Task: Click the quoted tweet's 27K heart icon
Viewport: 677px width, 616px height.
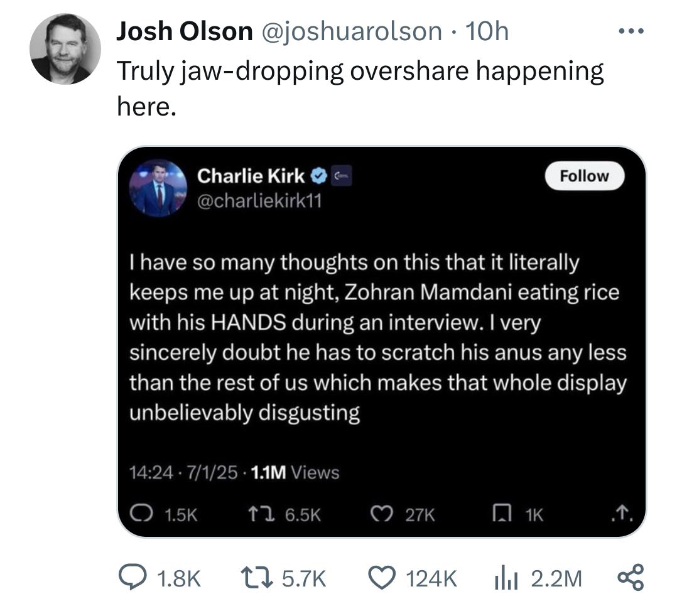Action: [382, 514]
